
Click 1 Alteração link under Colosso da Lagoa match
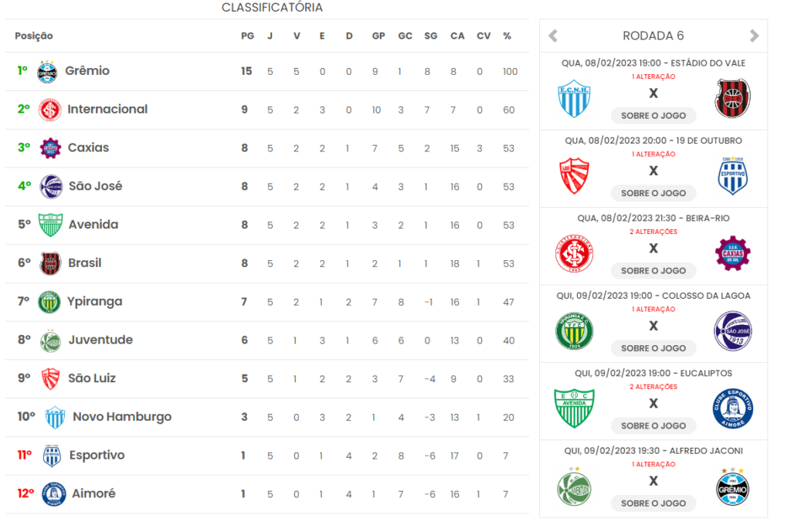coord(654,309)
